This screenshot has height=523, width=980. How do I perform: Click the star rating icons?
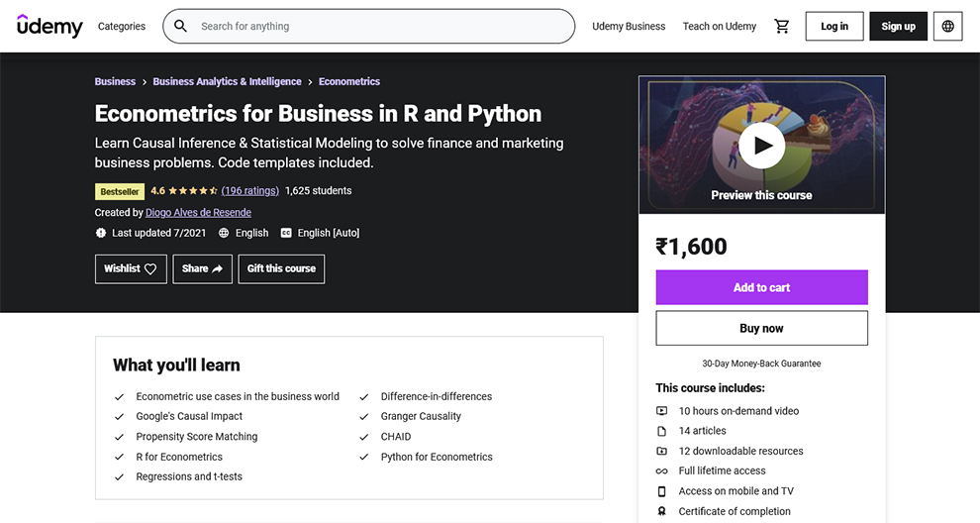[x=192, y=191]
